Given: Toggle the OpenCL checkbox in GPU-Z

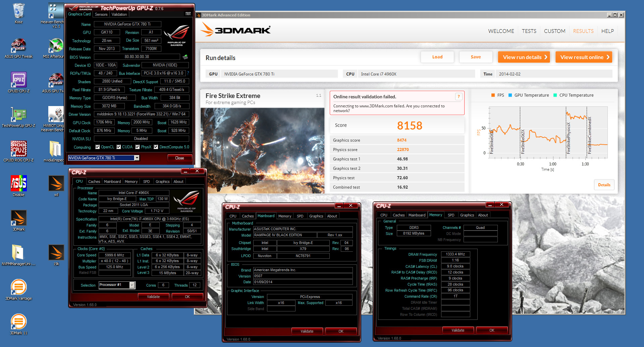Looking at the screenshot, I should 98,147.
